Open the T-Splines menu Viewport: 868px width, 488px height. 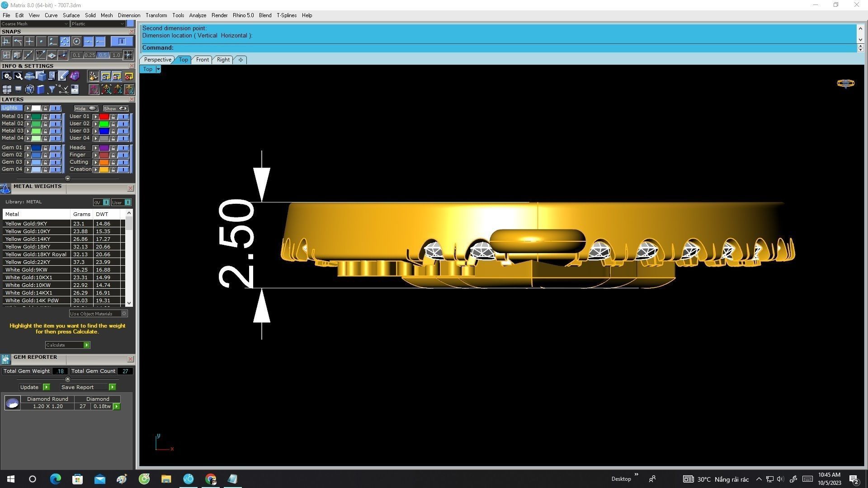pos(286,15)
